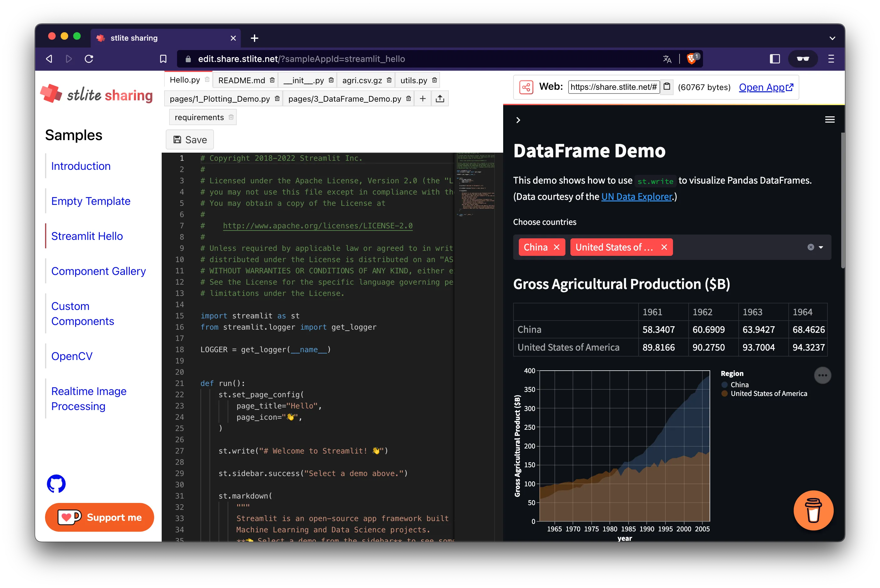Open the chart options ellipsis menu
Screen dimensions: 880x588
pos(823,375)
